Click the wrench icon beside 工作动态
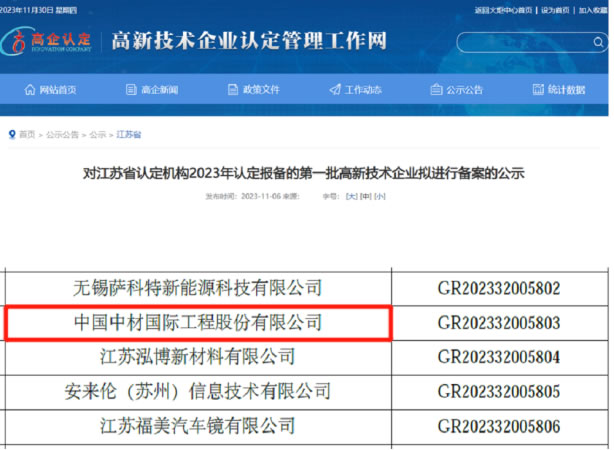This screenshot has width=614, height=450. tap(335, 90)
